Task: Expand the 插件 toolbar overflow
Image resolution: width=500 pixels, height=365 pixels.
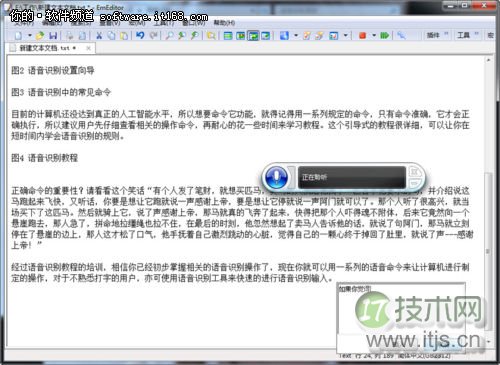Action: coord(446,34)
